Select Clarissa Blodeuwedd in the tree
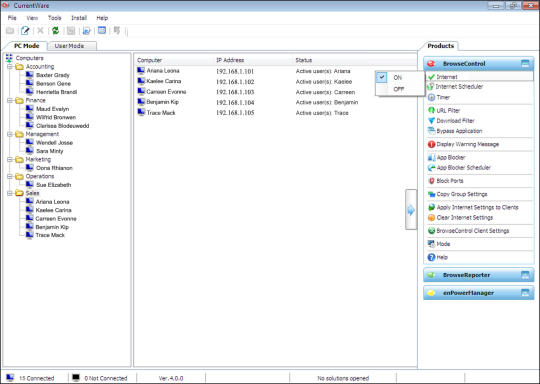The image size is (540, 384). coord(62,126)
